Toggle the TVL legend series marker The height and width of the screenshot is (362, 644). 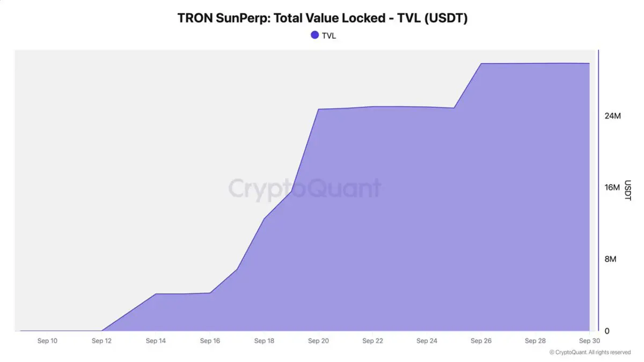[324, 35]
